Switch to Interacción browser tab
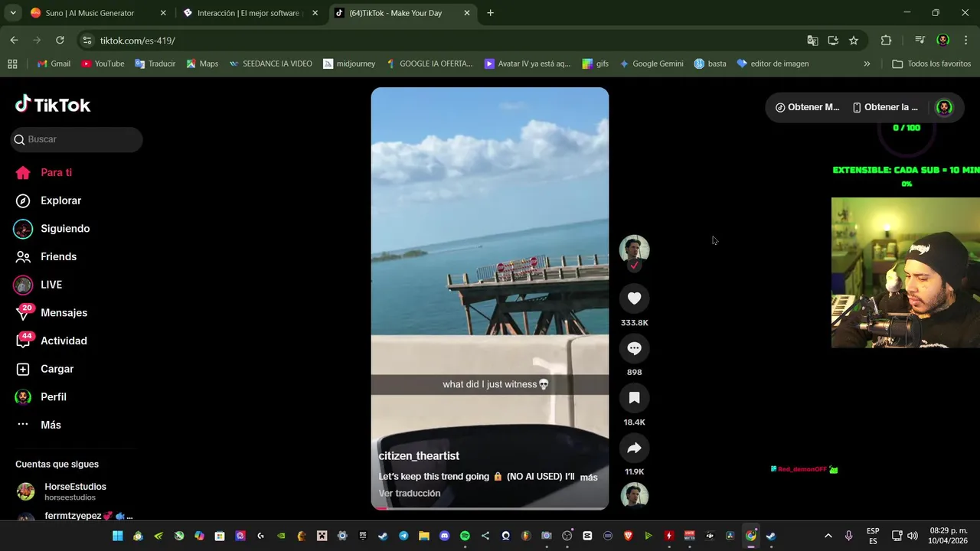The width and height of the screenshot is (980, 551). (x=248, y=13)
